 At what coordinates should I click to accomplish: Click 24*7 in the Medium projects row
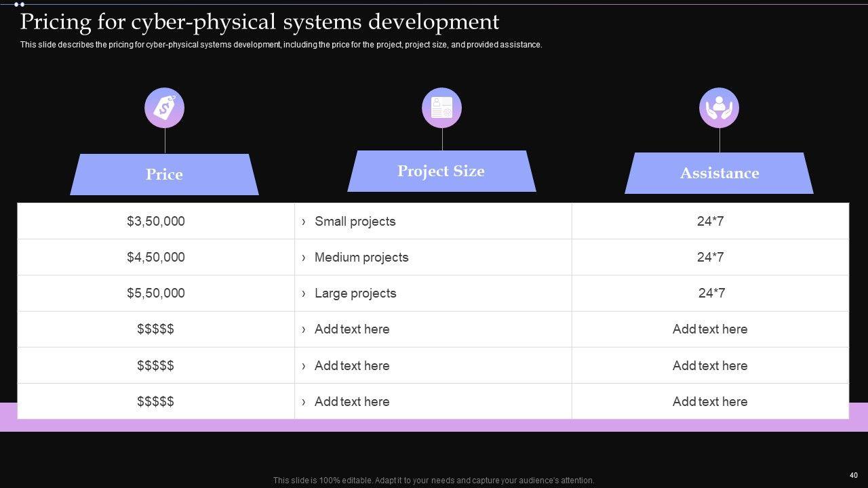coord(710,257)
